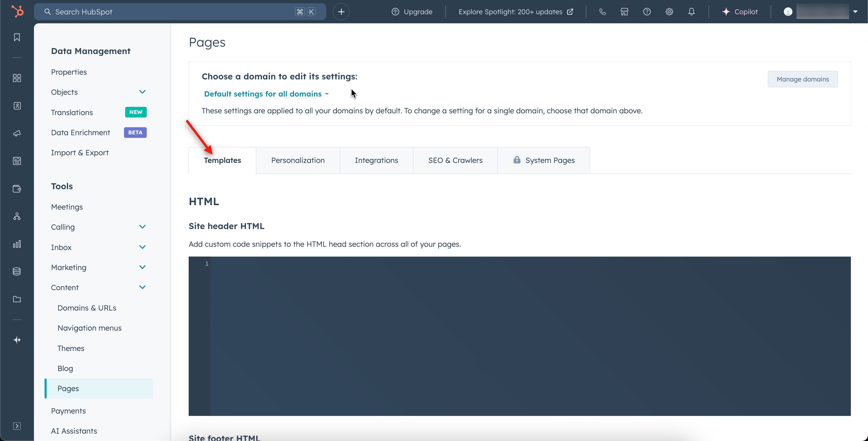Viewport: 868px width, 441px height.
Task: Open the Marketplace storefront icon
Action: point(624,12)
